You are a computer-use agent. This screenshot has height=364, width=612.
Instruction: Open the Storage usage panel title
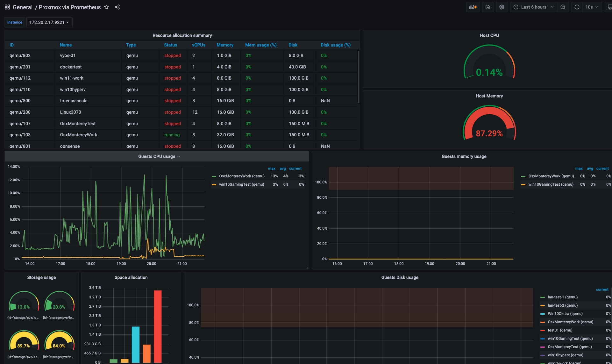[41, 277]
